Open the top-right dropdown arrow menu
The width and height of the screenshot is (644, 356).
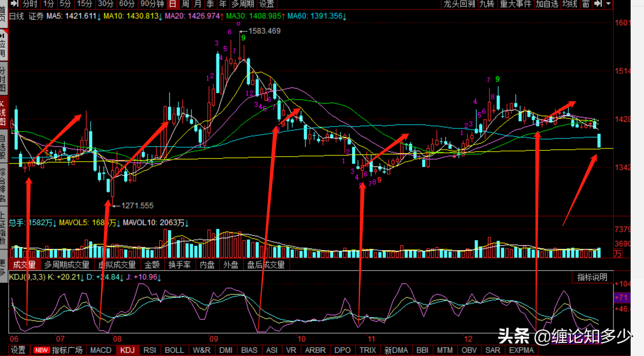[609, 4]
